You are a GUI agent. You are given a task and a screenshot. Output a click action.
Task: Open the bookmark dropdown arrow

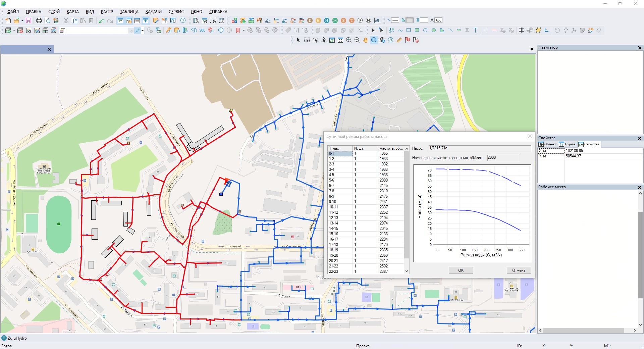[244, 31]
